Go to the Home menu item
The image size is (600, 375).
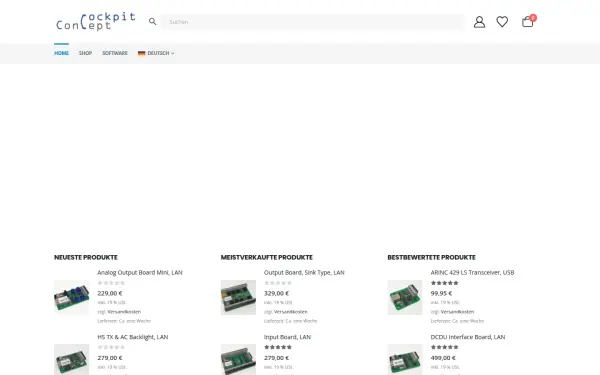click(61, 53)
